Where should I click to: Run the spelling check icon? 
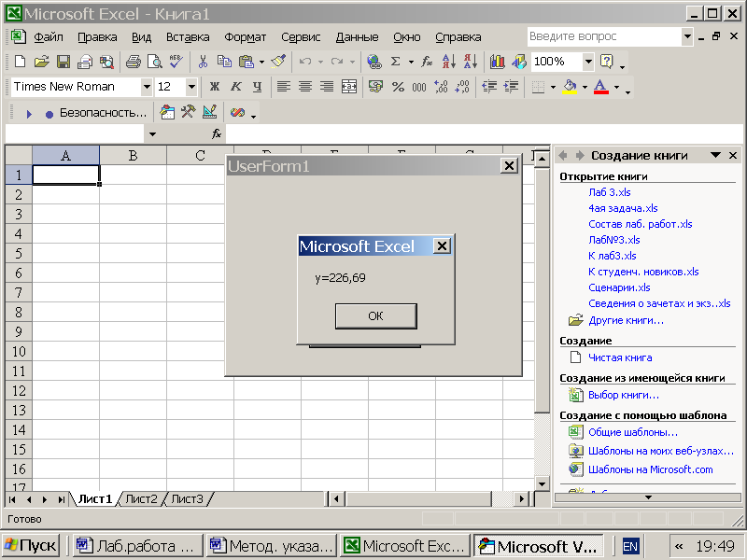point(176,62)
